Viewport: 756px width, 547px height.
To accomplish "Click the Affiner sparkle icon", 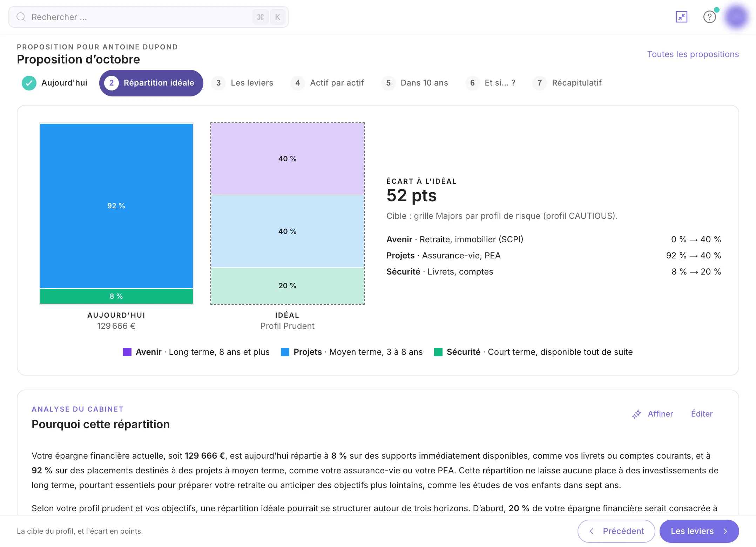I will (x=636, y=414).
